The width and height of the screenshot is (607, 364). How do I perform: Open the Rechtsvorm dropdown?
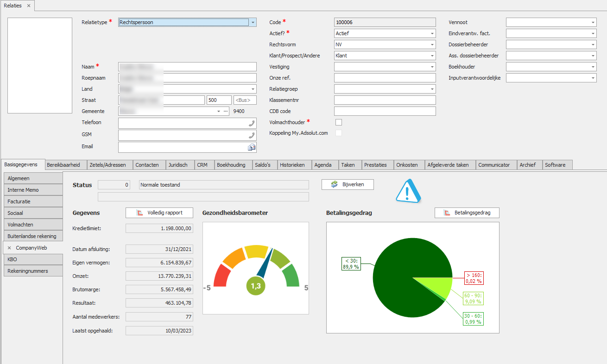432,44
